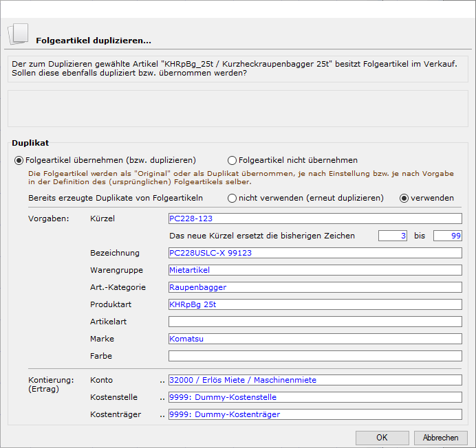Click the Marke field containing Komatsu
This screenshot has height=448, width=476.
[x=314, y=339]
